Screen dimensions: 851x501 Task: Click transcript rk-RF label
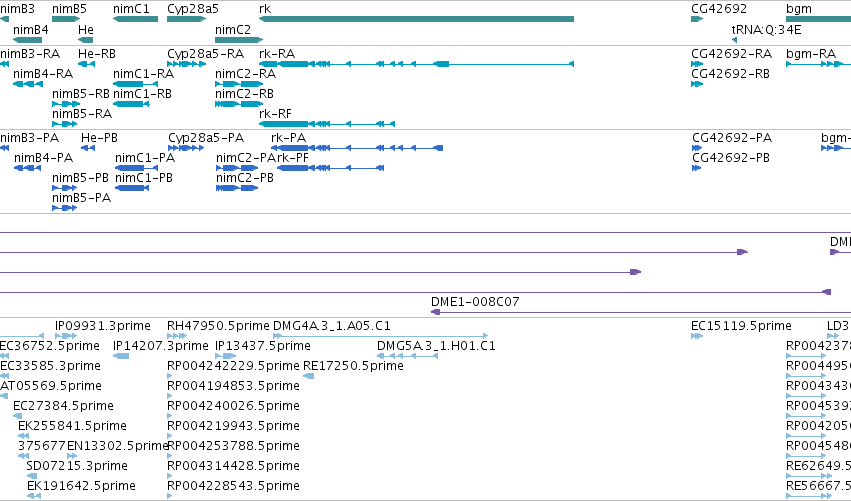[275, 114]
